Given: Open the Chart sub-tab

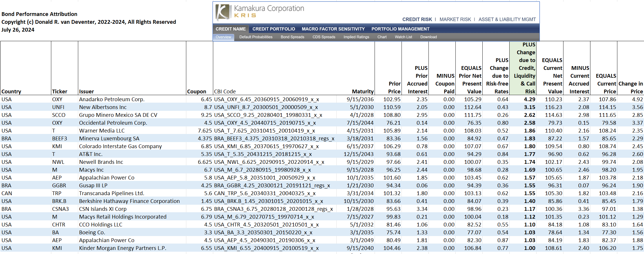Looking at the screenshot, I should pos(382,37).
